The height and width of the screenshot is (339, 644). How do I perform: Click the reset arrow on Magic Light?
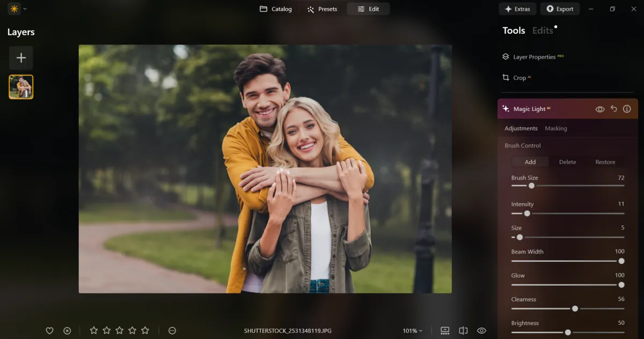pos(613,108)
